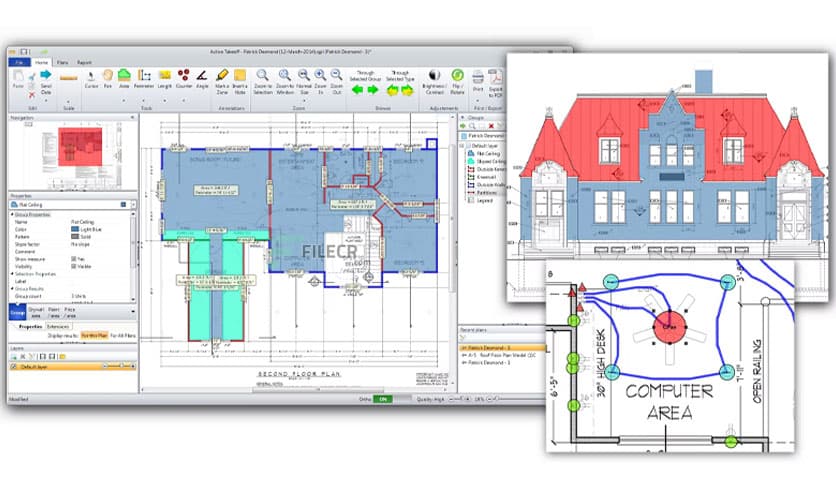Select the Cursor tool in ribbon
This screenshot has height=484, width=836.
pos(91,78)
